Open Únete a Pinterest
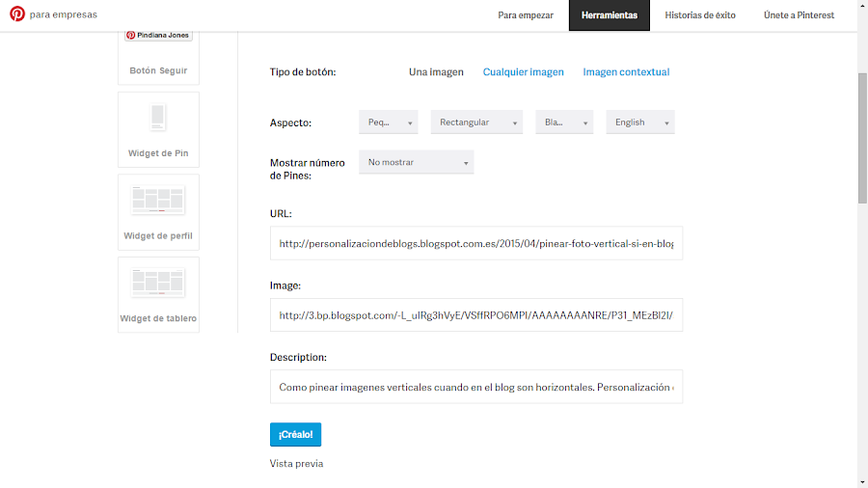 coord(799,14)
